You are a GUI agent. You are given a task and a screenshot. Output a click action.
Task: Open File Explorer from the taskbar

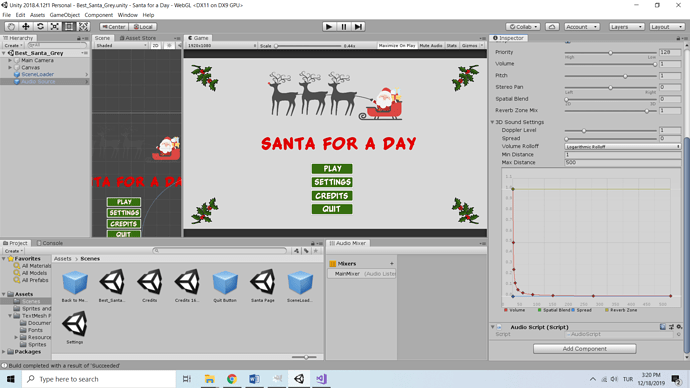(x=209, y=379)
